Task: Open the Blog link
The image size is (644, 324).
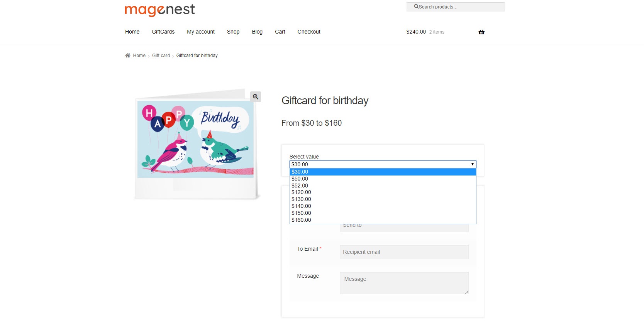Action: (x=257, y=32)
